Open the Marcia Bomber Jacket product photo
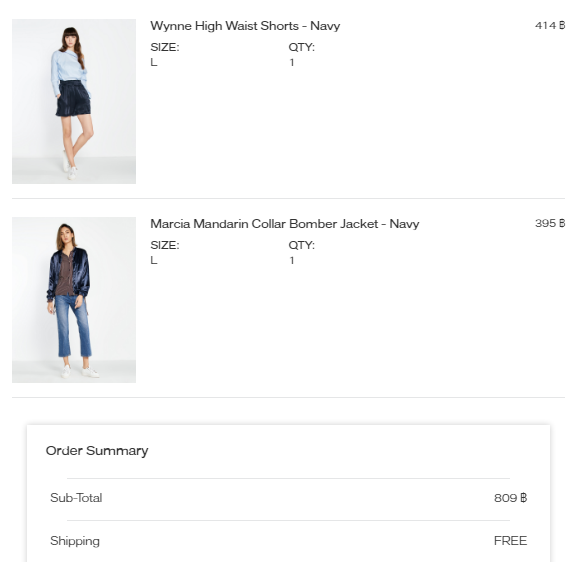580x562 pixels. 74,300
